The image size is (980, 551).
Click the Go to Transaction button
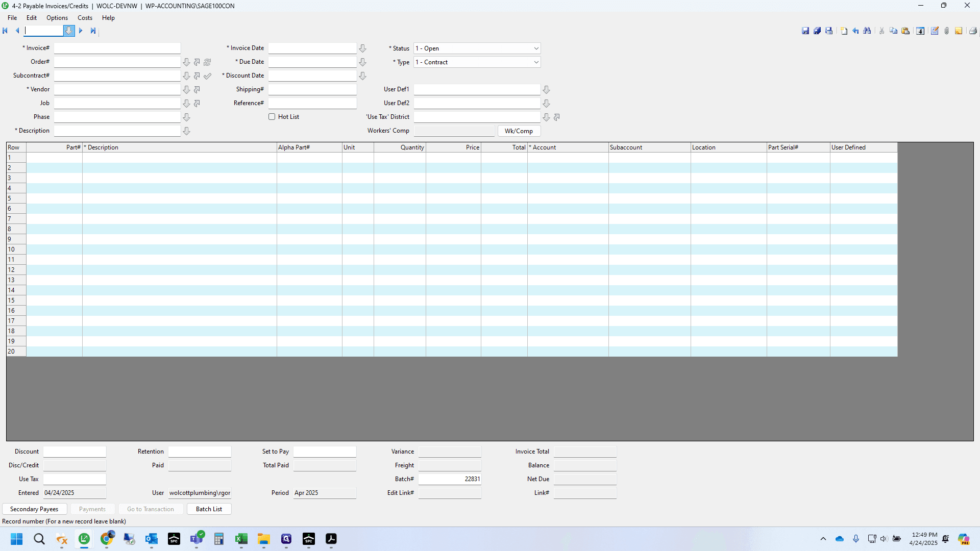(x=151, y=509)
